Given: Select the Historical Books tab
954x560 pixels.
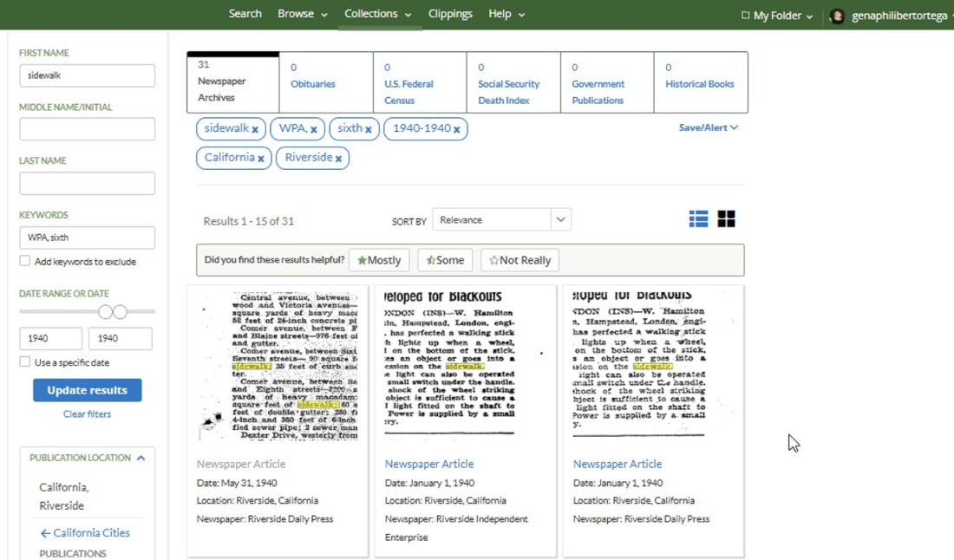Looking at the screenshot, I should pos(701,82).
